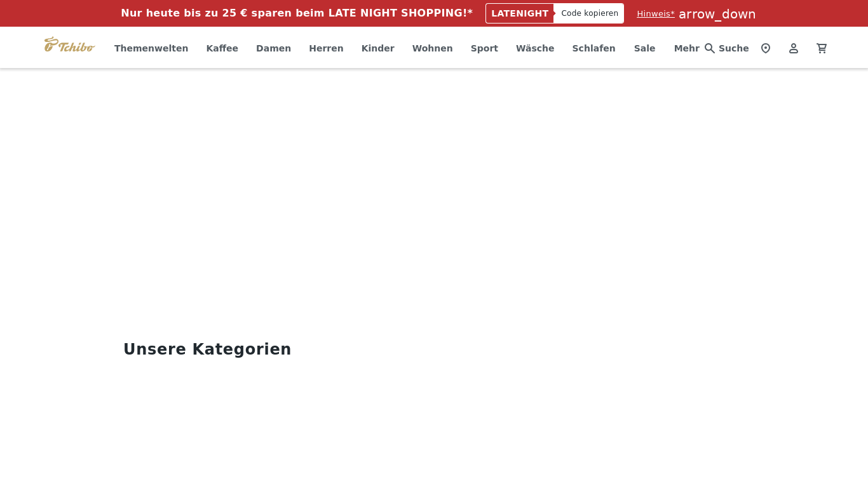Open the Sale page

coord(644,48)
